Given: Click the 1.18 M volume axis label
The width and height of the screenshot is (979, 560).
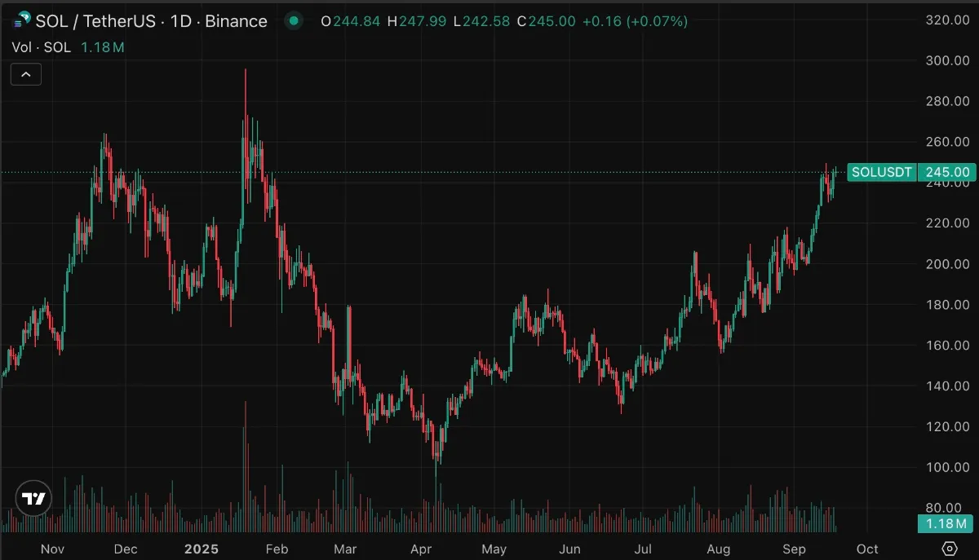Looking at the screenshot, I should (x=946, y=523).
